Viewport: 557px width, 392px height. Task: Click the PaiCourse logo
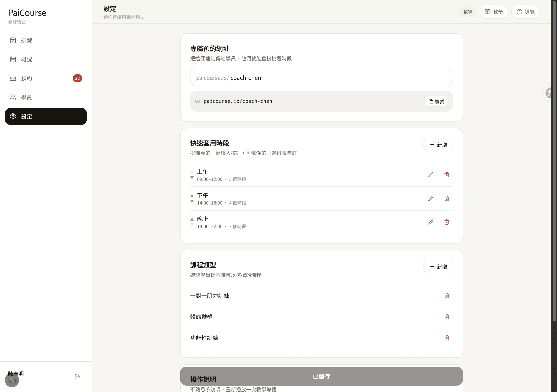[27, 13]
